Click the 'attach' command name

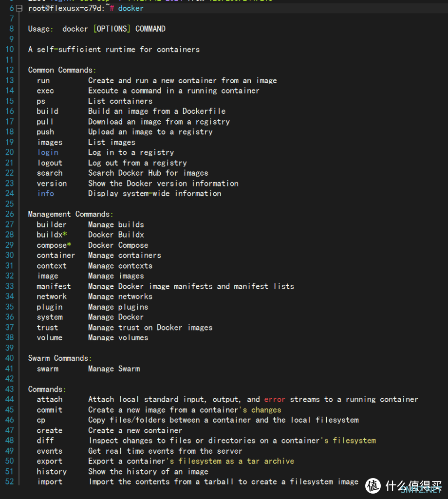pyautogui.click(x=50, y=400)
